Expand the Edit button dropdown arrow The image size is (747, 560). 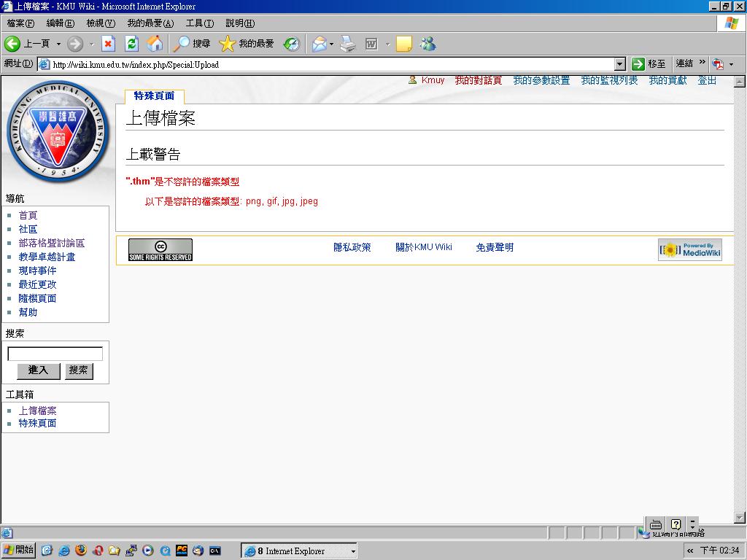[387, 44]
